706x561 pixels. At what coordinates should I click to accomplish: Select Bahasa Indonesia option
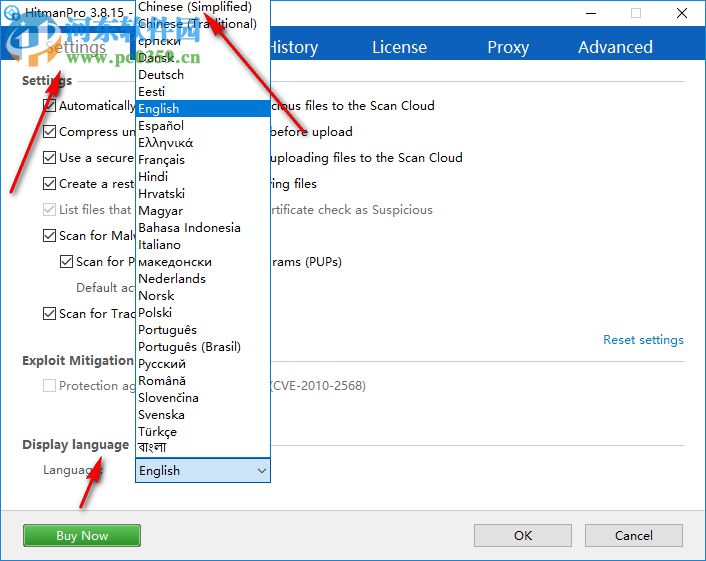tap(203, 227)
